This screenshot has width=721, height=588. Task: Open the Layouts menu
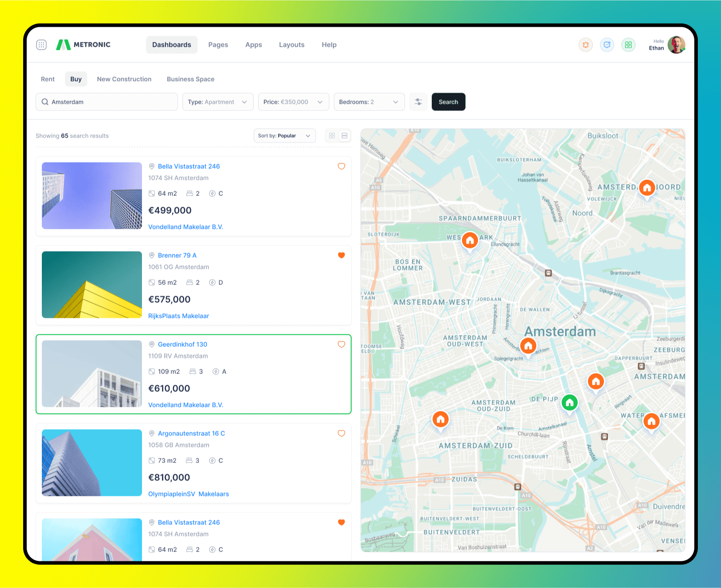point(292,45)
